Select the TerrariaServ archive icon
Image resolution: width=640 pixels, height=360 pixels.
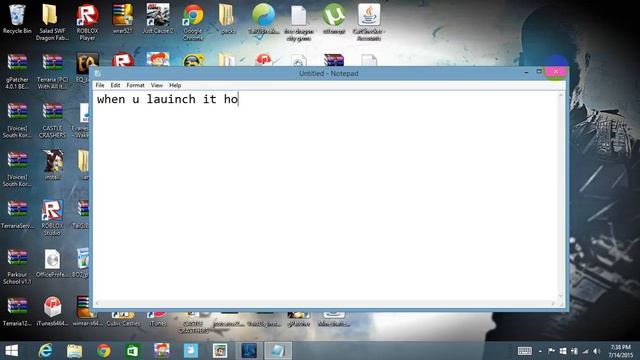coord(17,214)
